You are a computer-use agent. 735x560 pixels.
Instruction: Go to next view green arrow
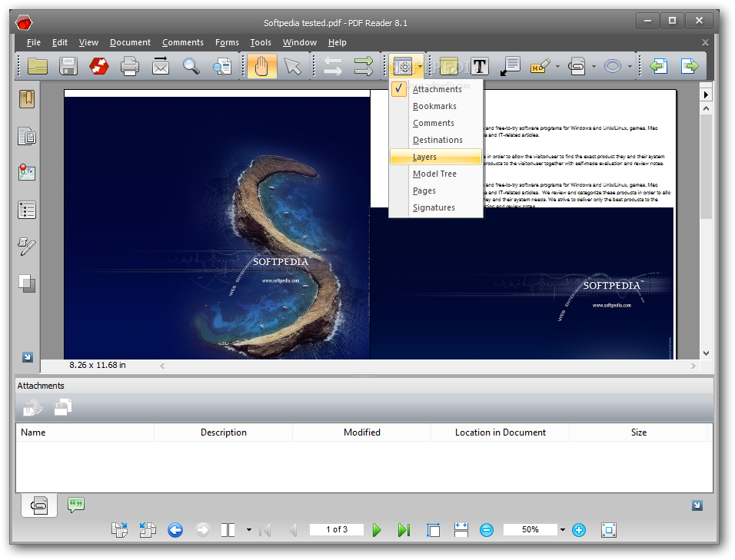[689, 66]
